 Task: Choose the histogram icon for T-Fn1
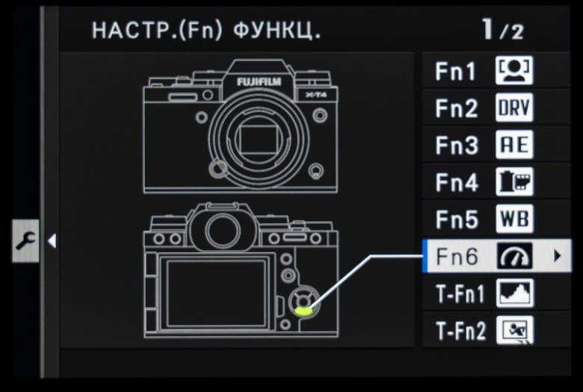514,293
